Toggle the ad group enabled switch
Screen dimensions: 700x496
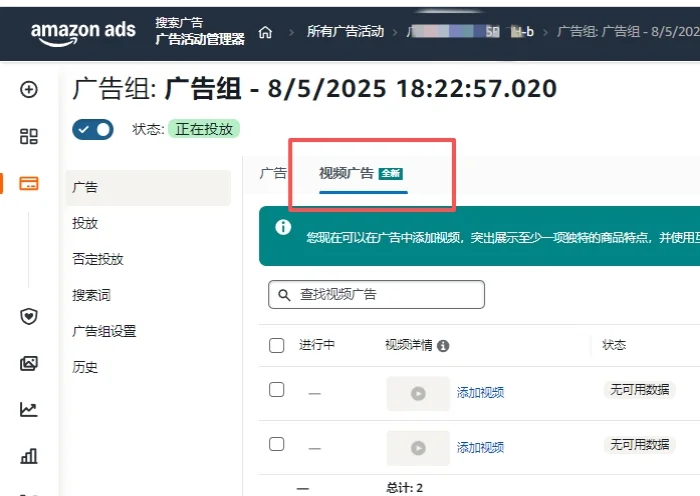pyautogui.click(x=93, y=129)
